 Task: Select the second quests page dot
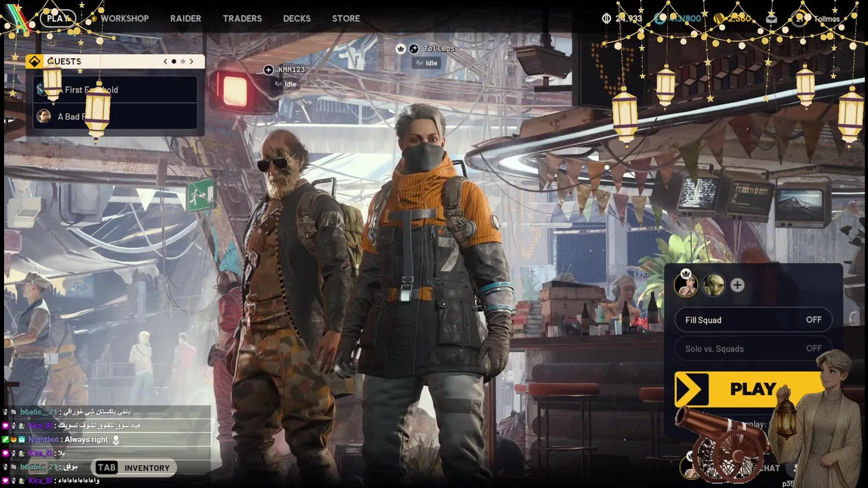pyautogui.click(x=182, y=61)
